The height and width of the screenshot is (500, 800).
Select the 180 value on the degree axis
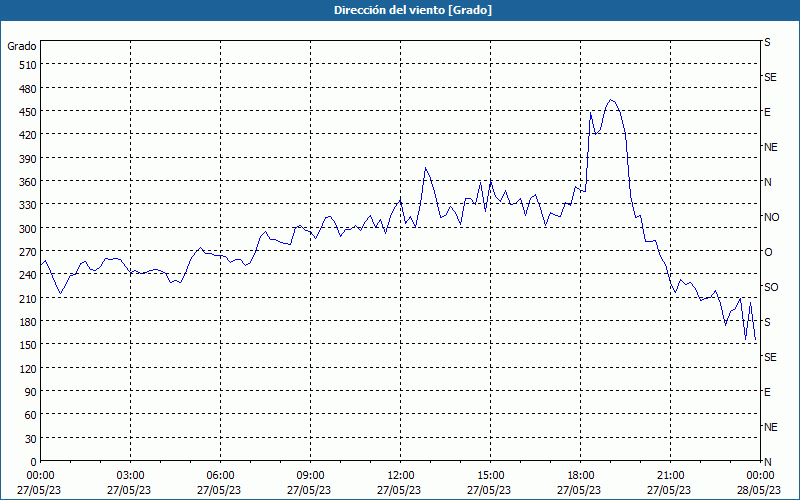(x=28, y=322)
